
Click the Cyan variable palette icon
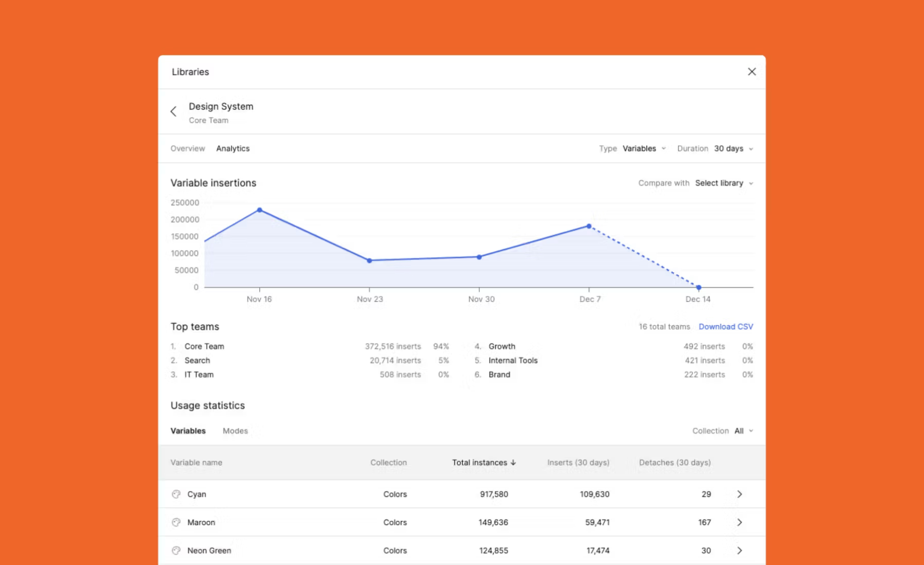coord(176,494)
